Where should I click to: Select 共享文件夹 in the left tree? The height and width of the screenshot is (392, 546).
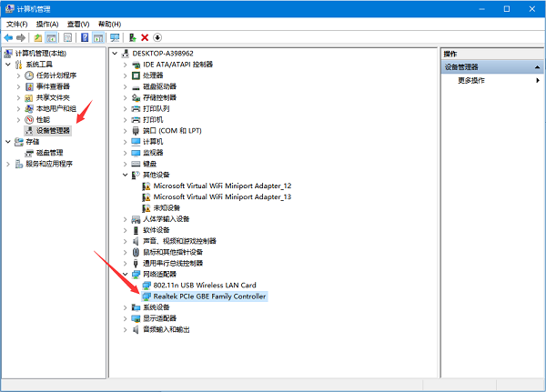tap(53, 97)
